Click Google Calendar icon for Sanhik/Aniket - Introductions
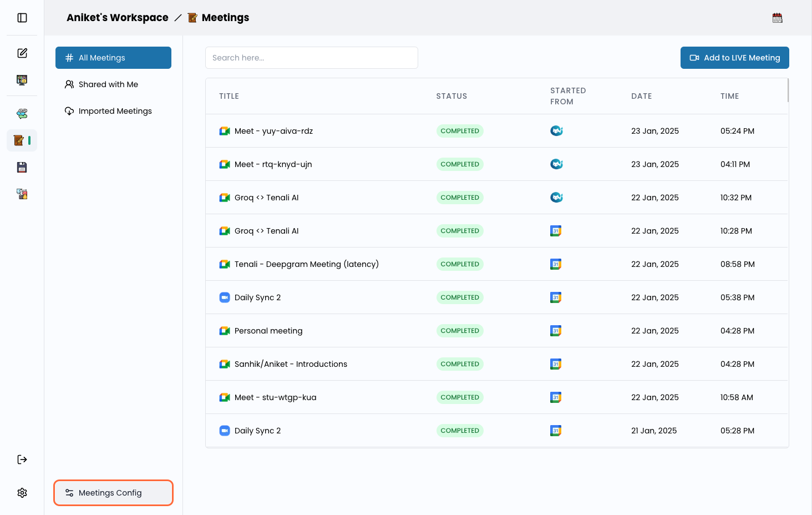 click(x=556, y=364)
